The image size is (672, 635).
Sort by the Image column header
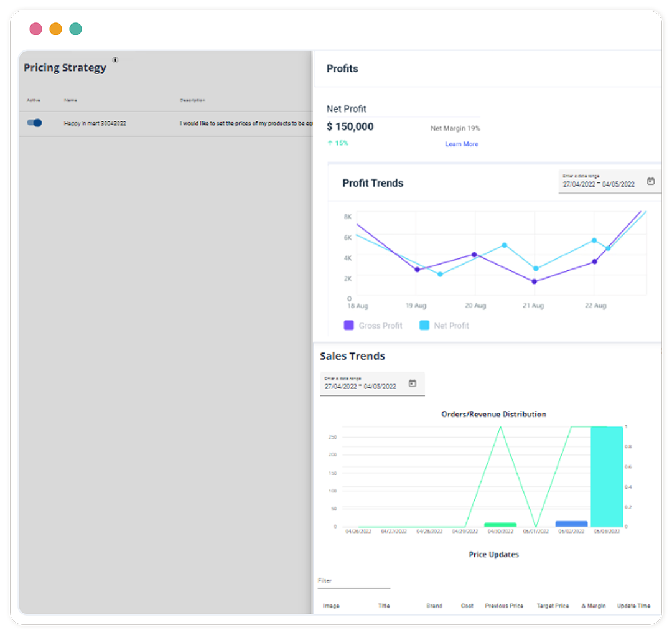331,606
